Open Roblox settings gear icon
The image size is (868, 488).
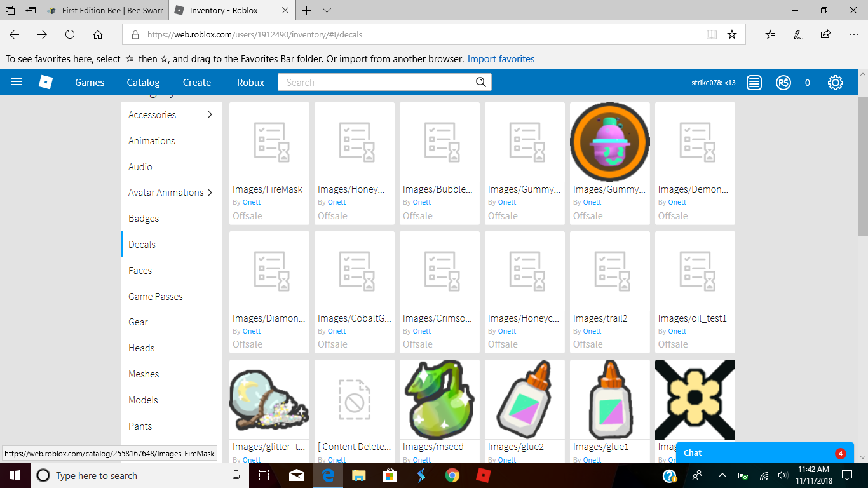(x=836, y=83)
